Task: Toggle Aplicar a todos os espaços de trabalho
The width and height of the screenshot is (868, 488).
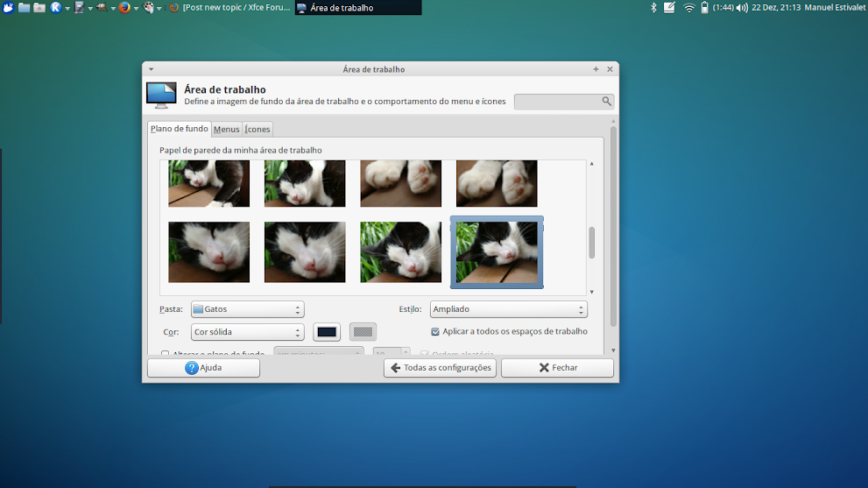Action: (x=435, y=332)
